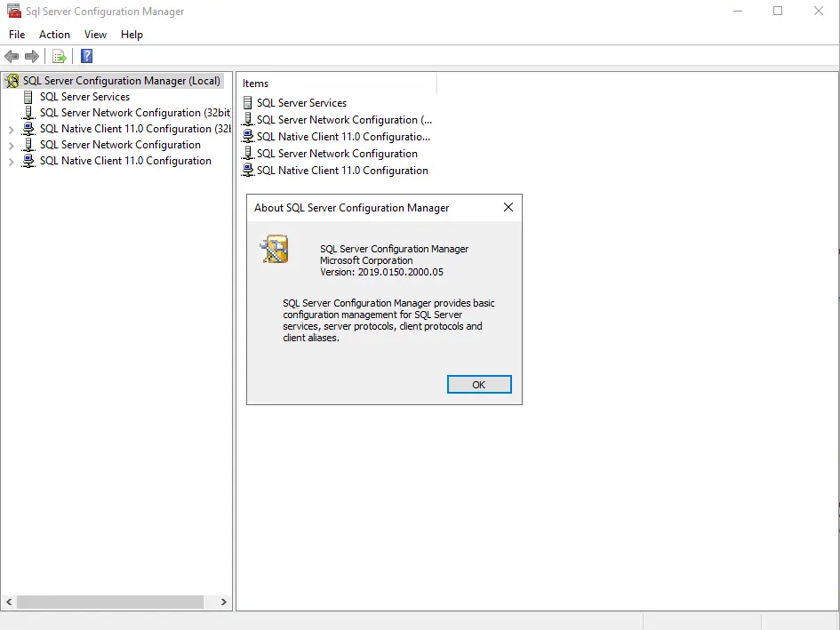The width and height of the screenshot is (840, 630).
Task: Click the 64-bit SQL Server Network Configuration tree icon
Action: [x=28, y=145]
